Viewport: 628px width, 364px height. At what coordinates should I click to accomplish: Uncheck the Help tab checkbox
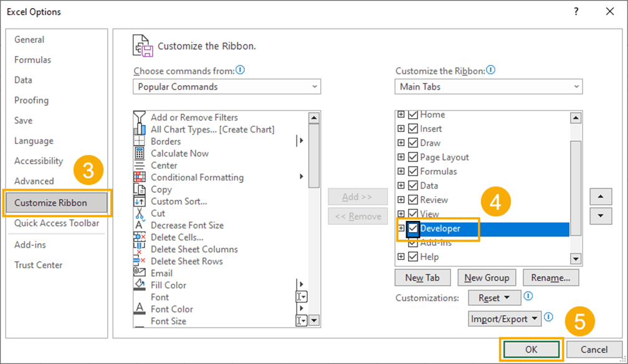pyautogui.click(x=413, y=256)
